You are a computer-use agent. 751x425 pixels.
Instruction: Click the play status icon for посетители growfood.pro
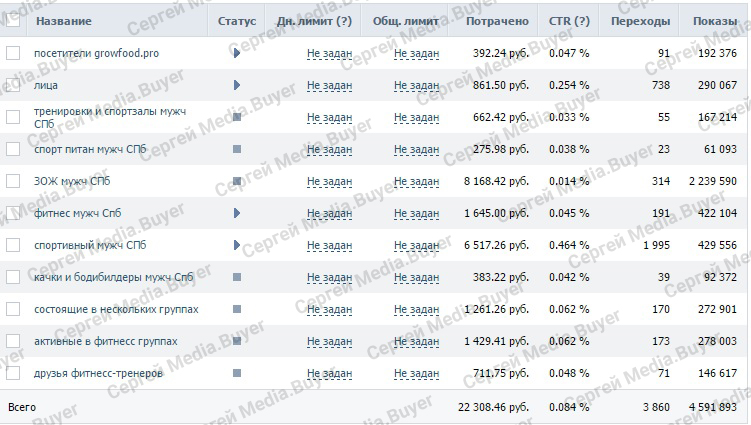237,53
